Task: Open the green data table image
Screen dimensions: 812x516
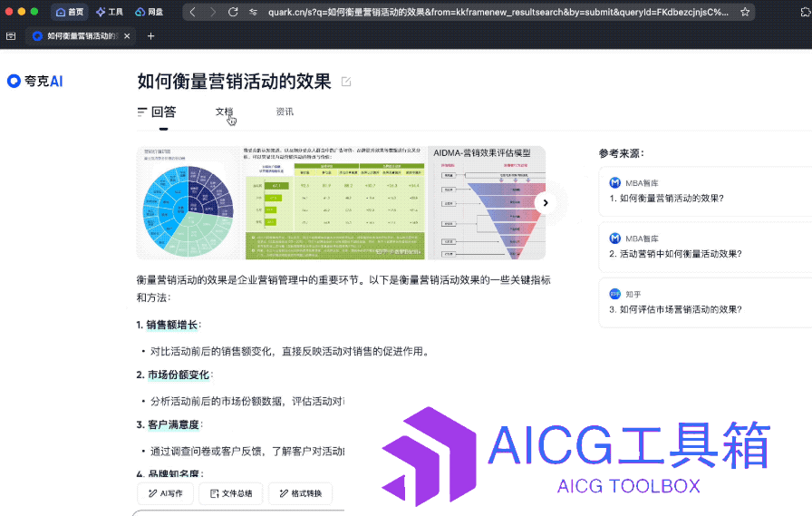Action: pyautogui.click(x=334, y=202)
